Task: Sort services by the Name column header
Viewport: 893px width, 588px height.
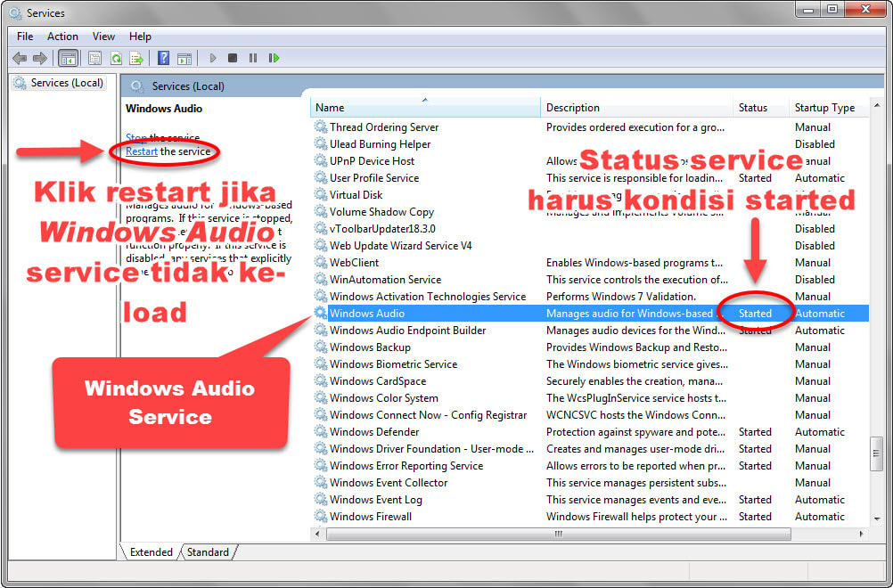Action: click(x=425, y=108)
